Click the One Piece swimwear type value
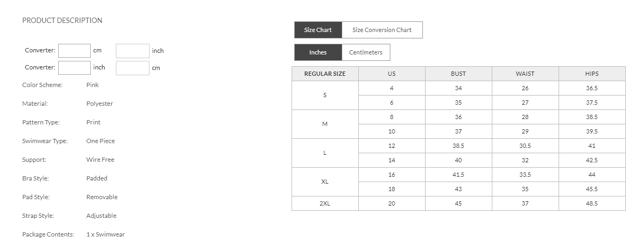The image size is (644, 252). [100, 141]
